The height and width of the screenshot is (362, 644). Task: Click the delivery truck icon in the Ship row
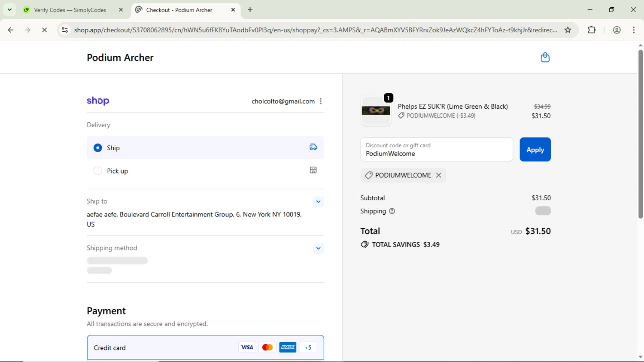coord(313,147)
